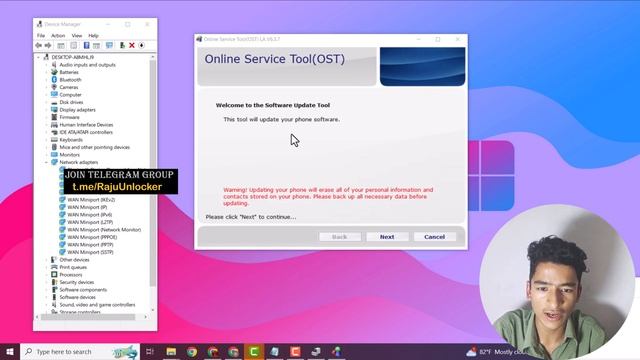Select WAN Miniport (L2TP)

89,222
